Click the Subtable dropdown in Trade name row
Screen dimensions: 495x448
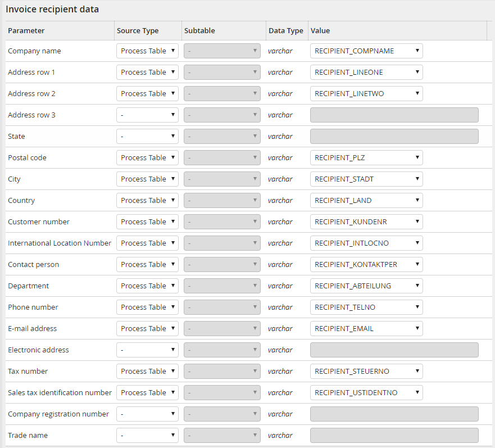(222, 436)
